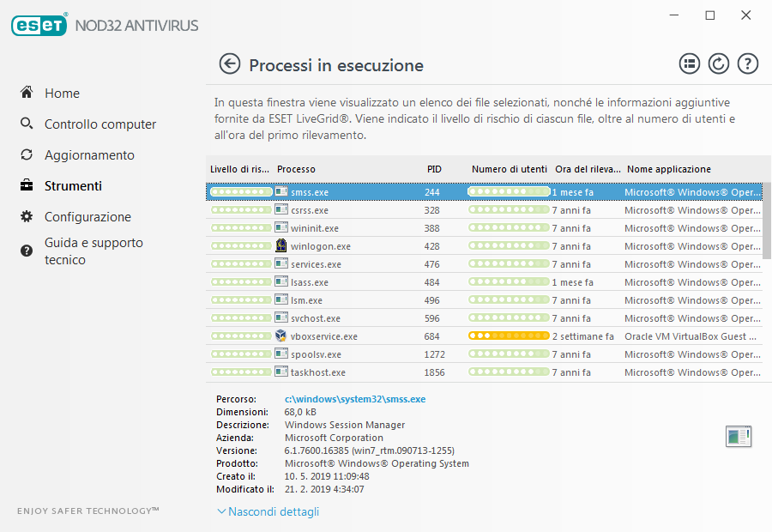772x532 pixels.
Task: Select the lsm.exe process name
Action: (x=306, y=300)
